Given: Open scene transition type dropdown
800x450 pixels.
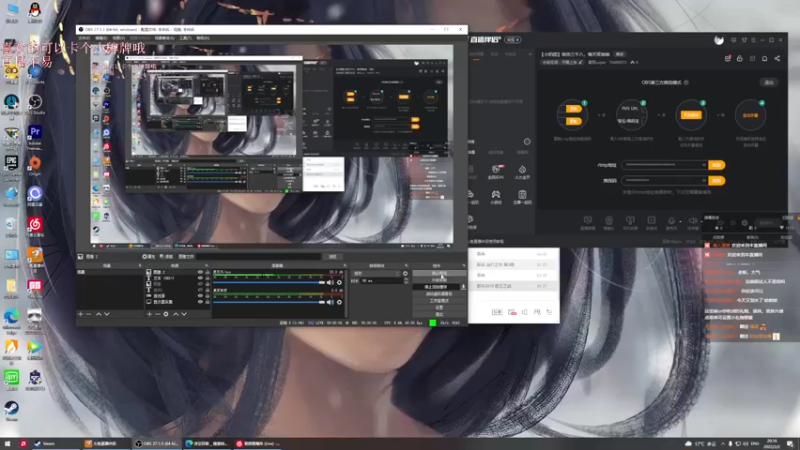Looking at the screenshot, I should [376, 273].
